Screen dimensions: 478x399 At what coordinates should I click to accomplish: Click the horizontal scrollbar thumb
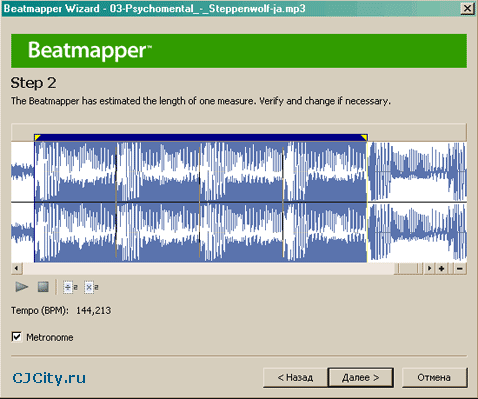tap(409, 268)
